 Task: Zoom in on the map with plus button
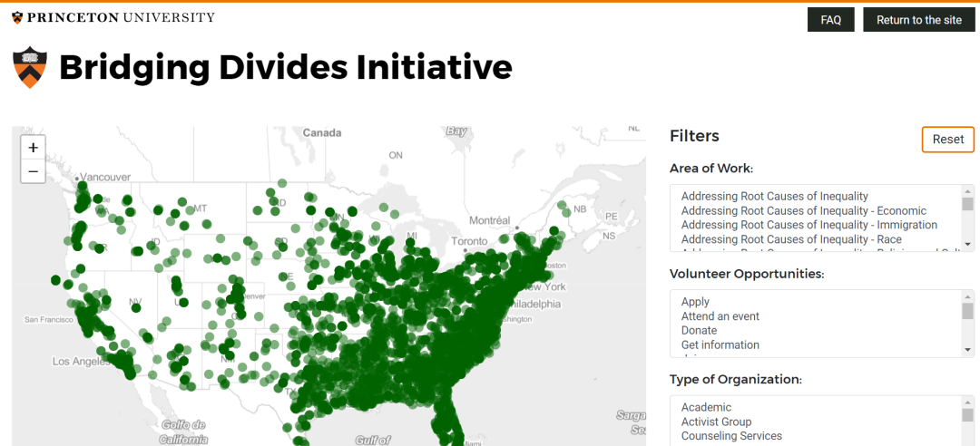[34, 148]
